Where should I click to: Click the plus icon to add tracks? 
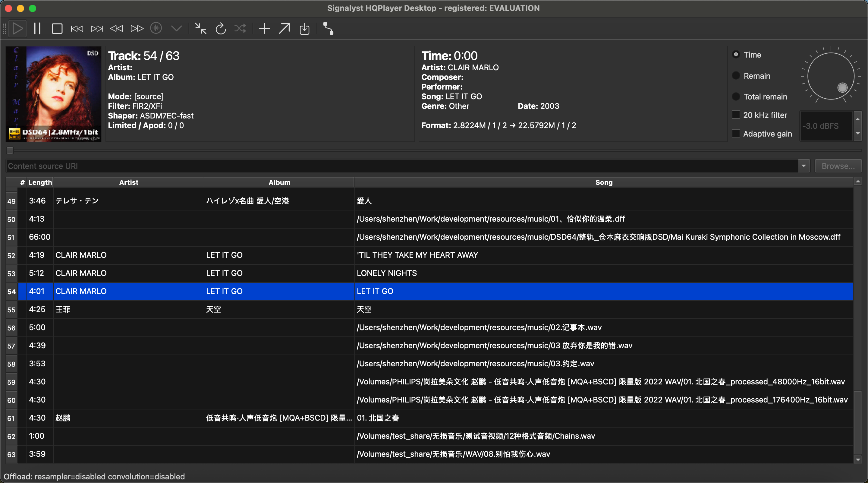pos(265,29)
